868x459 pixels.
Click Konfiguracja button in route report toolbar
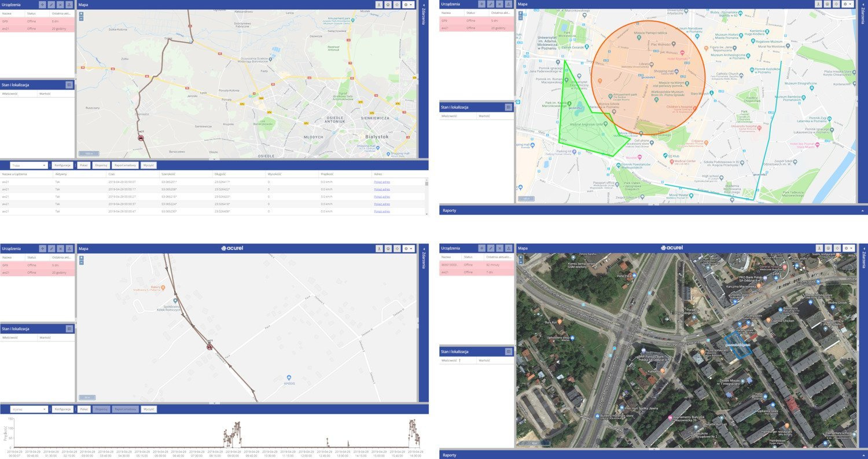pyautogui.click(x=62, y=165)
